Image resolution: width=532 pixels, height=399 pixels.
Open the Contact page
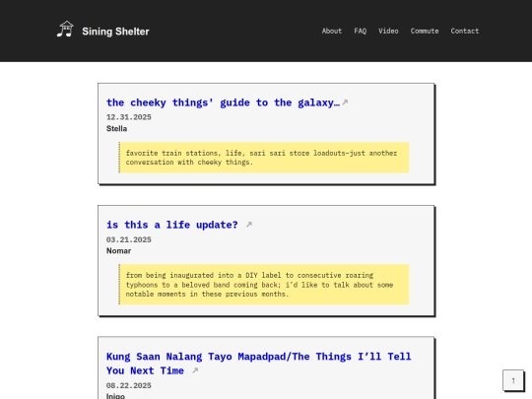464,31
